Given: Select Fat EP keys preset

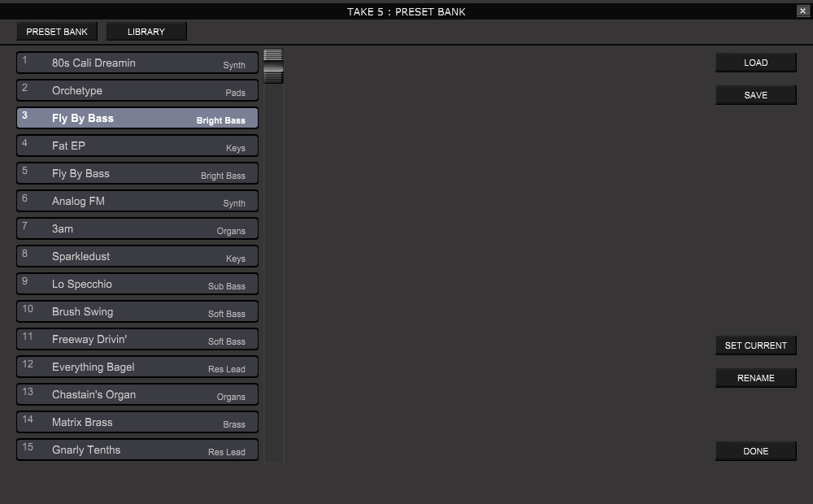Looking at the screenshot, I should (137, 146).
